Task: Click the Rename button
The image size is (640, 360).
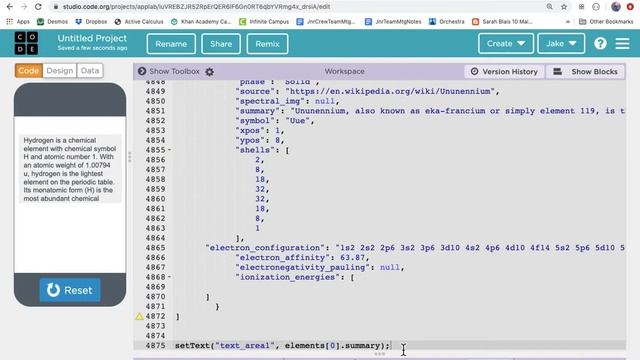Action: coord(171,44)
